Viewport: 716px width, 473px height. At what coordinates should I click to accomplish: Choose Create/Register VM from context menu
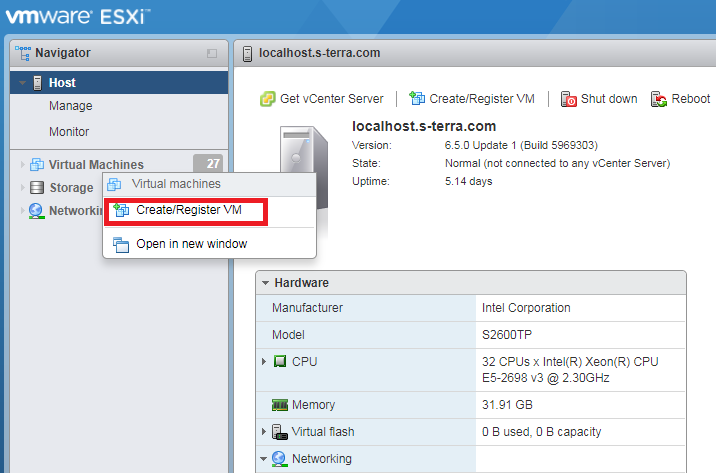(188, 211)
